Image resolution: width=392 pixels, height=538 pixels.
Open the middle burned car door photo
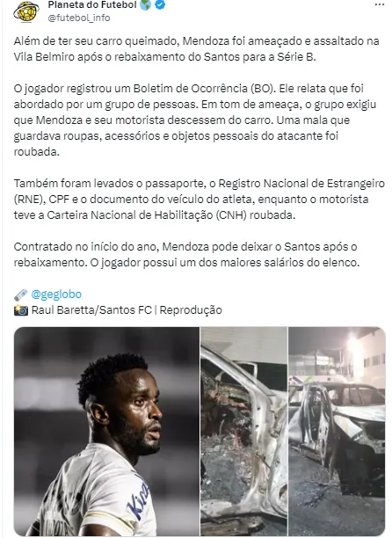click(243, 432)
